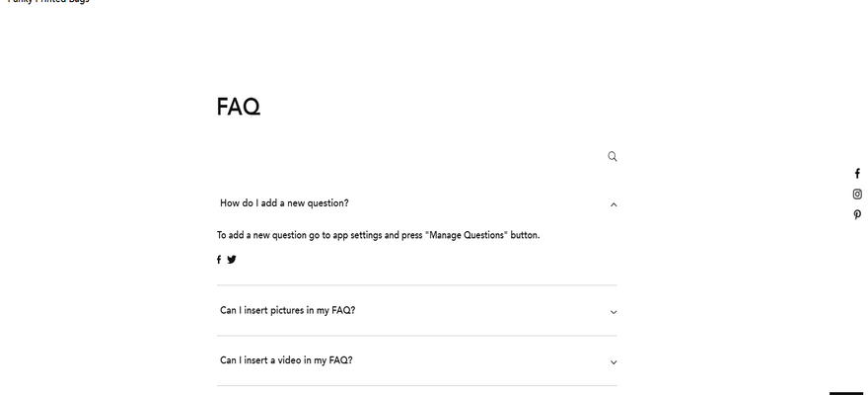Click the divider under the video question

tap(416, 385)
